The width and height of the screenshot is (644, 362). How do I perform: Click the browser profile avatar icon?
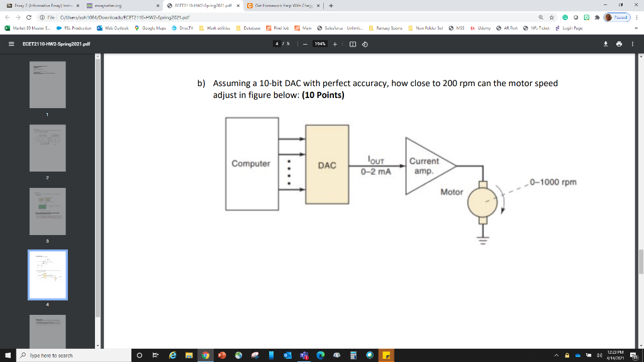pos(608,18)
